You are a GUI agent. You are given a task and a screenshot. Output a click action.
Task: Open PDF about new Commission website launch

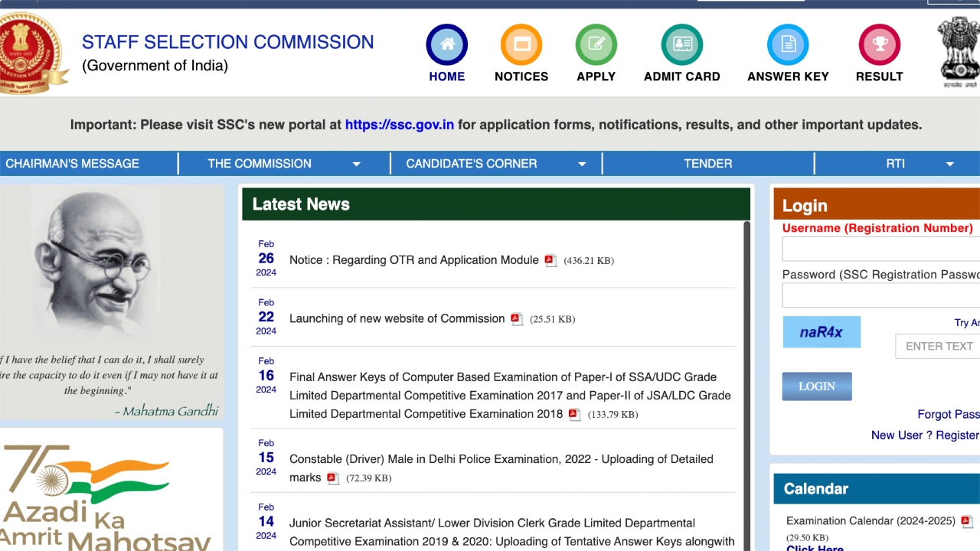[x=516, y=319]
